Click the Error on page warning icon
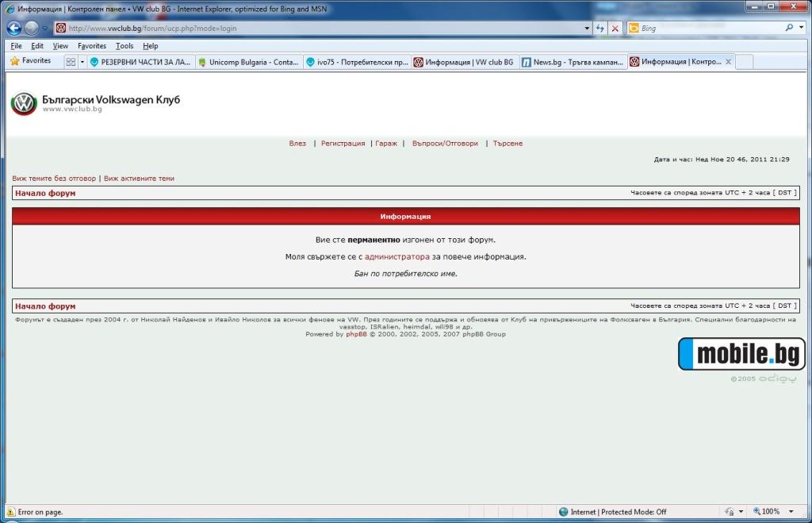This screenshot has height=523, width=812. (x=10, y=512)
